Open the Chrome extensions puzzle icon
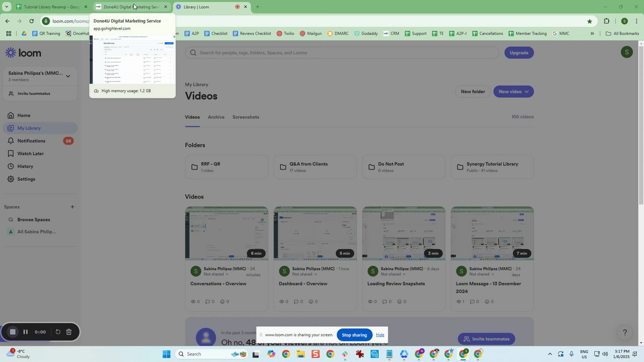Image resolution: width=644 pixels, height=362 pixels. [607, 21]
